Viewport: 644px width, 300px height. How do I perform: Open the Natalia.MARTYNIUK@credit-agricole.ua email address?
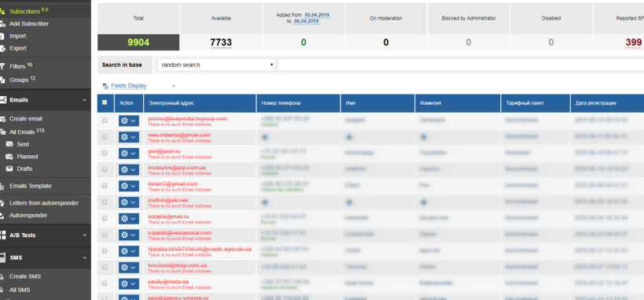[x=200, y=249]
